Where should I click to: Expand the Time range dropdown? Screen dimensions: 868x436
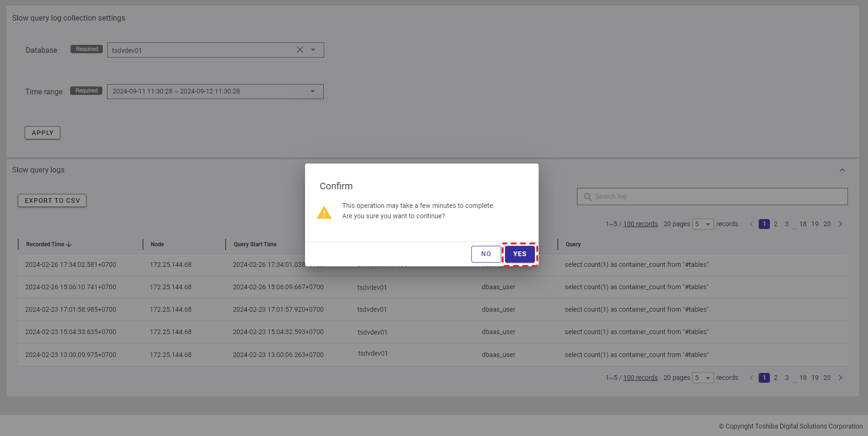tap(313, 91)
